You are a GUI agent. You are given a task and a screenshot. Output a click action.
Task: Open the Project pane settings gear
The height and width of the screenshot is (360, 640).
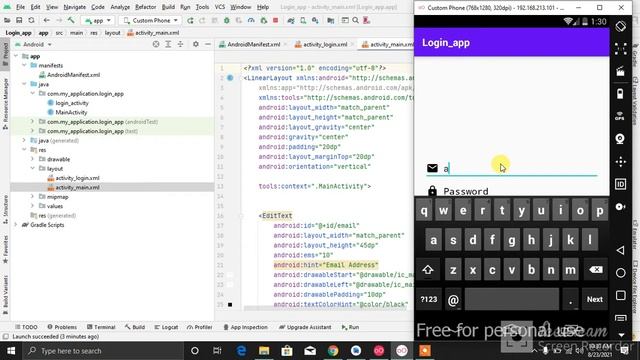coord(196,44)
